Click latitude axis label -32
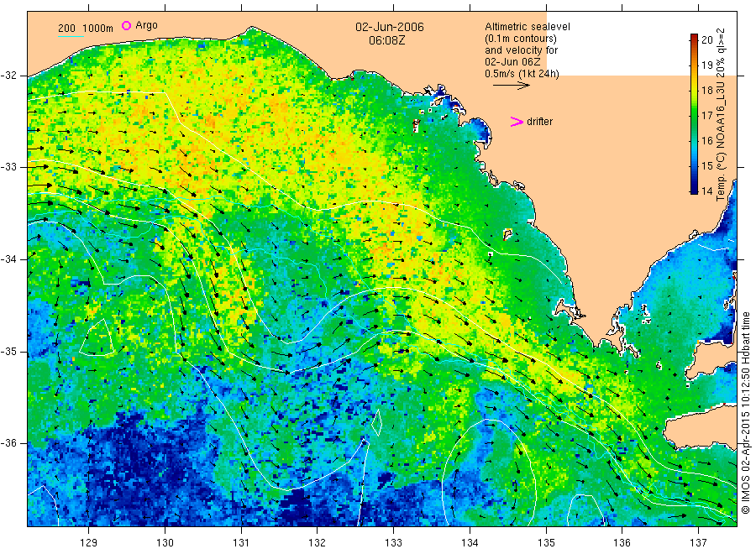Screen dimensions: 756x554 8,76
